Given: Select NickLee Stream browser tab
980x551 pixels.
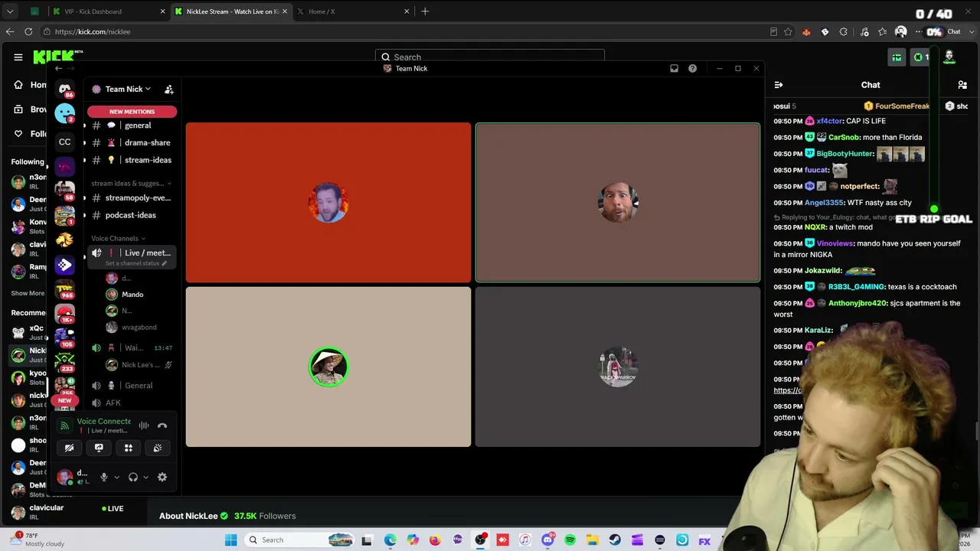Looking at the screenshot, I should click(x=230, y=11).
